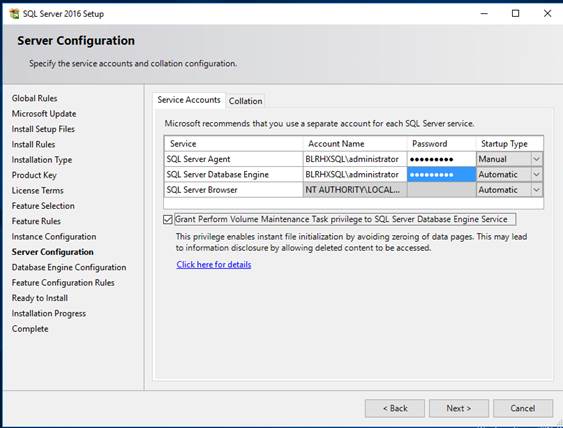Select the Database Engine account name cell
The width and height of the screenshot is (563, 428).
(x=355, y=175)
